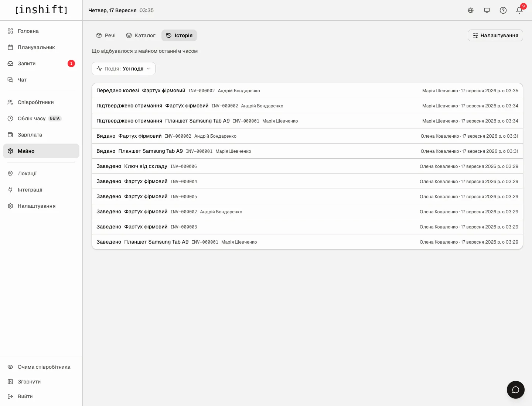Open Видано Фартух фірмовий INV-000002 row
Screen dimensions: 532x406
tap(307, 136)
